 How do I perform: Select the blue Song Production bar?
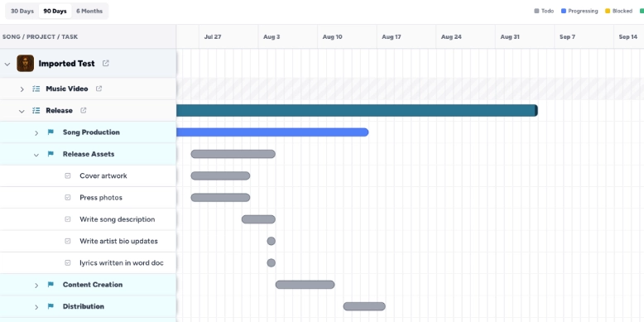tap(272, 132)
